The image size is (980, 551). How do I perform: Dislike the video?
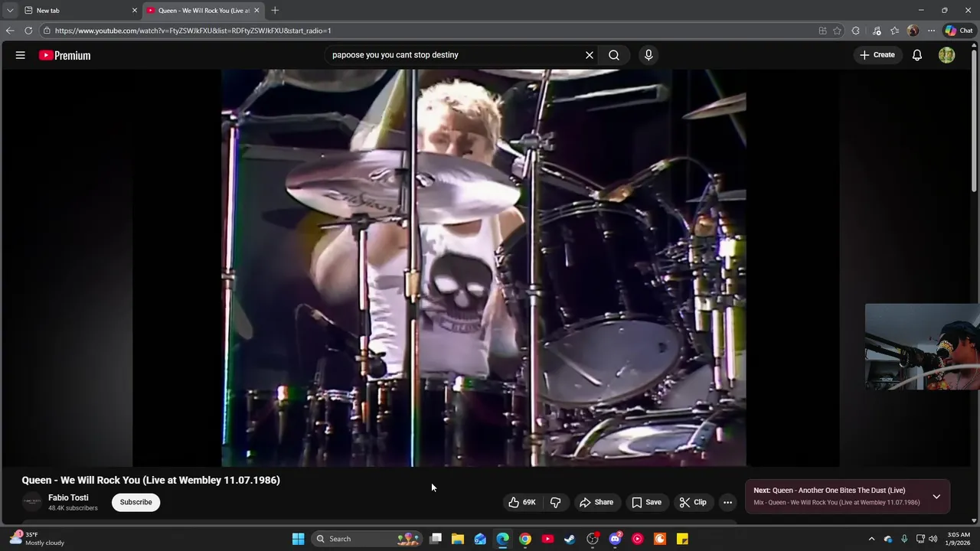556,502
